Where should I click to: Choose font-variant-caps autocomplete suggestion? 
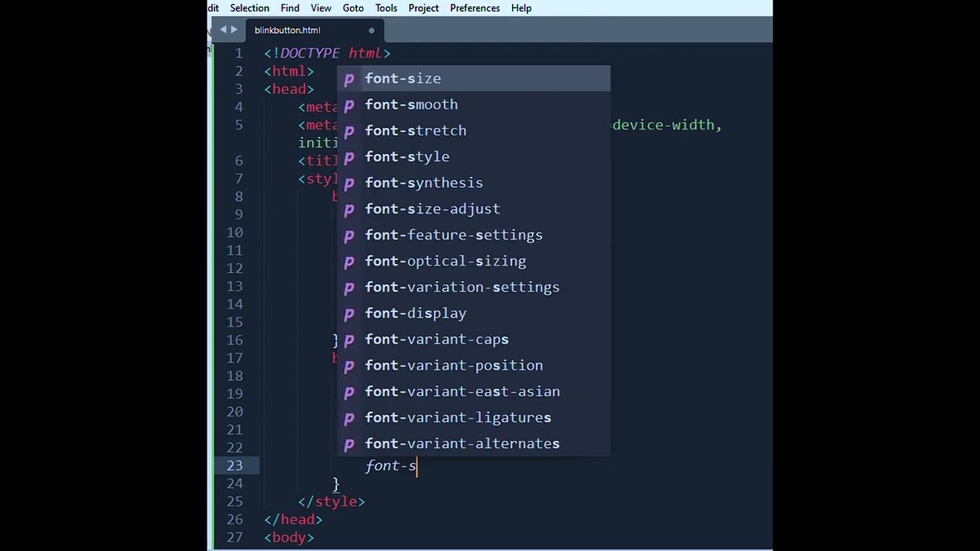point(474,339)
